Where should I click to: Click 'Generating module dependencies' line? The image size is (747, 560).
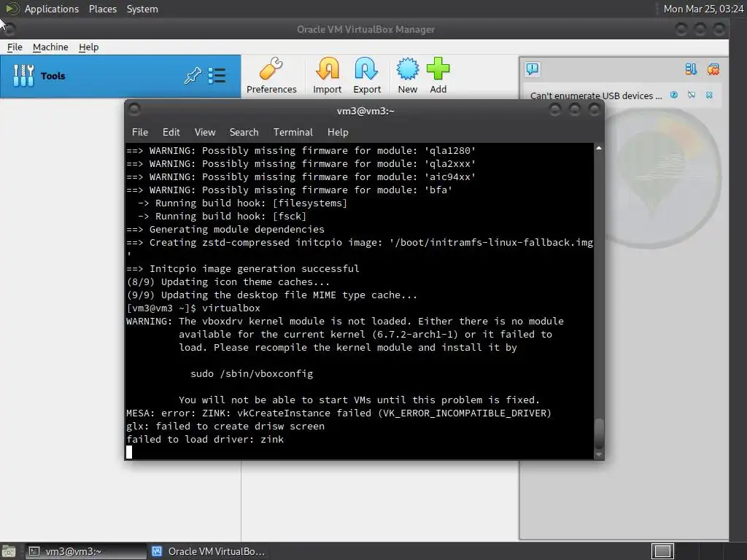(x=225, y=229)
